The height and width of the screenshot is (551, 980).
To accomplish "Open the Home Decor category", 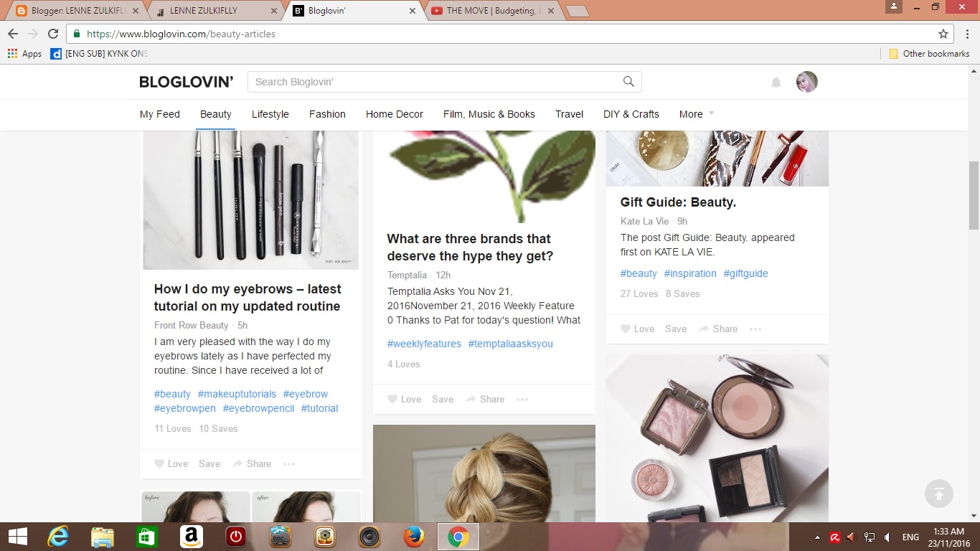I will (x=395, y=114).
